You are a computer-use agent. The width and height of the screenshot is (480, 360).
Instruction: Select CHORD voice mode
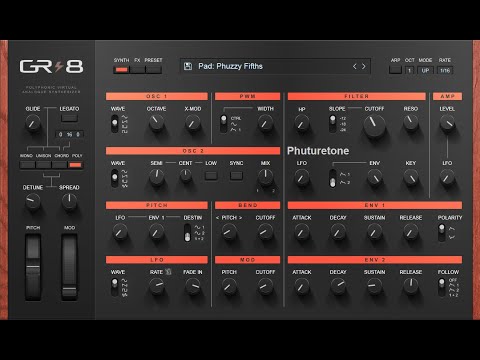click(60, 165)
